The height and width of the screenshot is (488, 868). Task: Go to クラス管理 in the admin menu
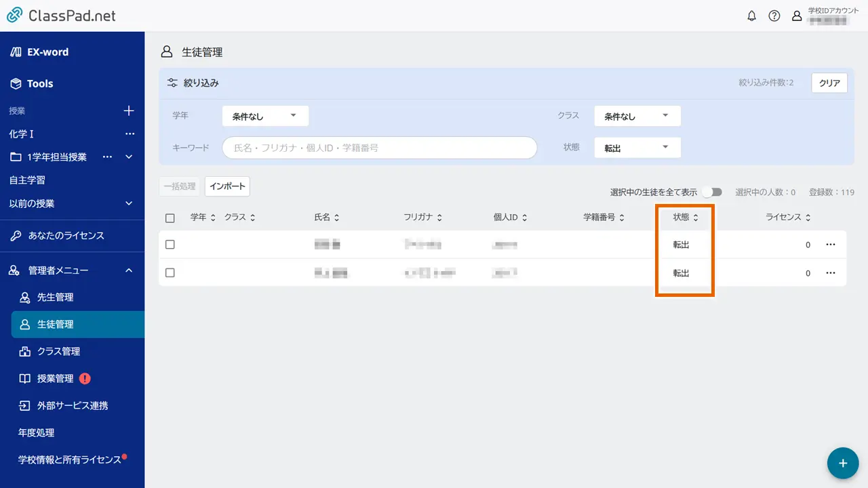point(58,352)
